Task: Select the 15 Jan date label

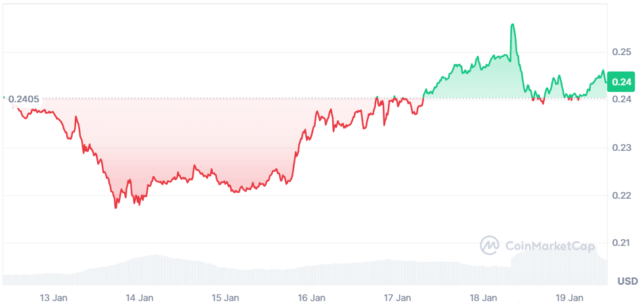Action: pyautogui.click(x=225, y=297)
